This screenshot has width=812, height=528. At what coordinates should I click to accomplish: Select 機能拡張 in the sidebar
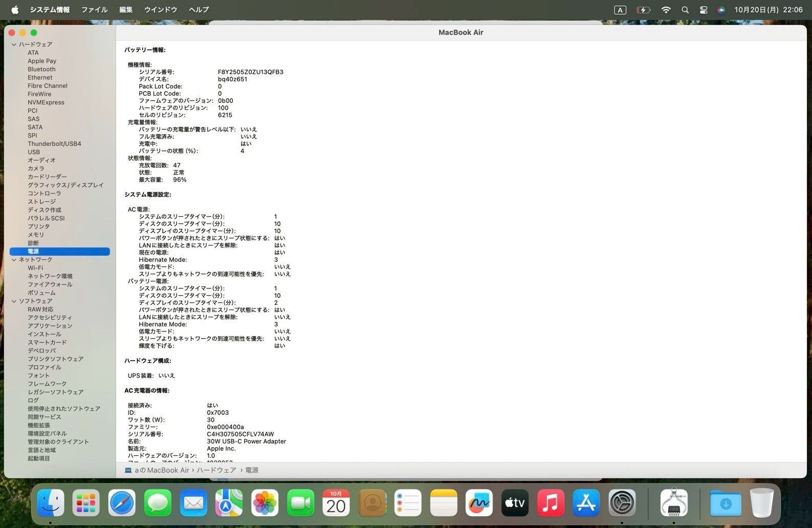pos(39,425)
